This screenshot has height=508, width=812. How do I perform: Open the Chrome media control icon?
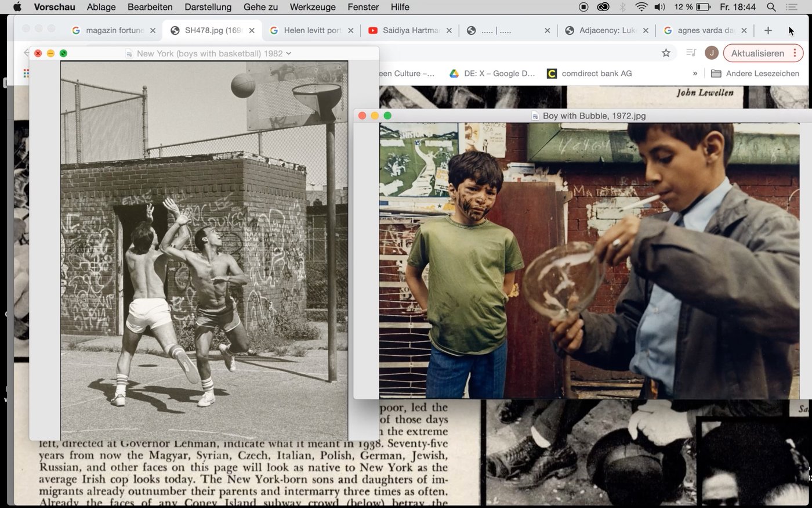[x=691, y=53]
